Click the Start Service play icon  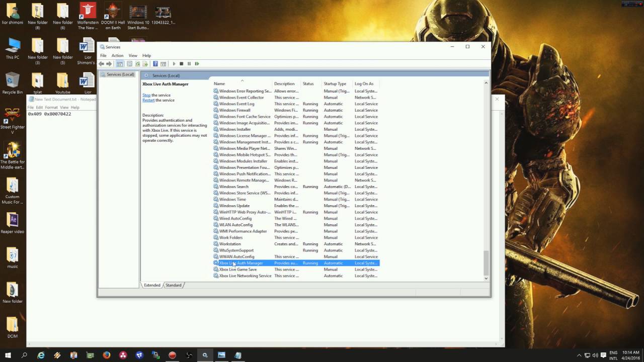pos(174,64)
